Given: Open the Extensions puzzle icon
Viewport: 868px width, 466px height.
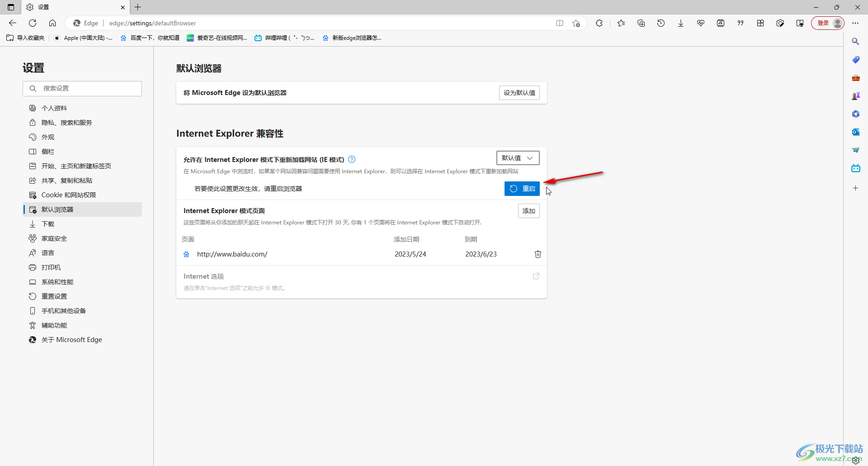Looking at the screenshot, I should tap(599, 23).
